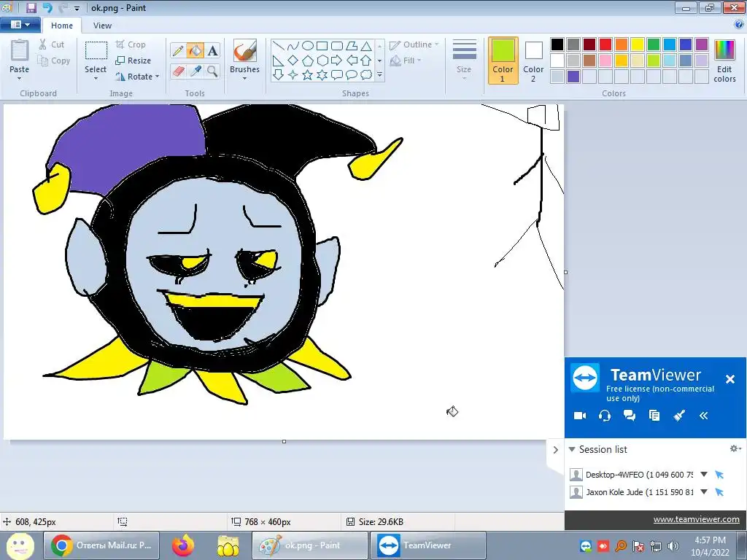Open Firefox from the taskbar
This screenshot has width=747, height=560.
(182, 545)
